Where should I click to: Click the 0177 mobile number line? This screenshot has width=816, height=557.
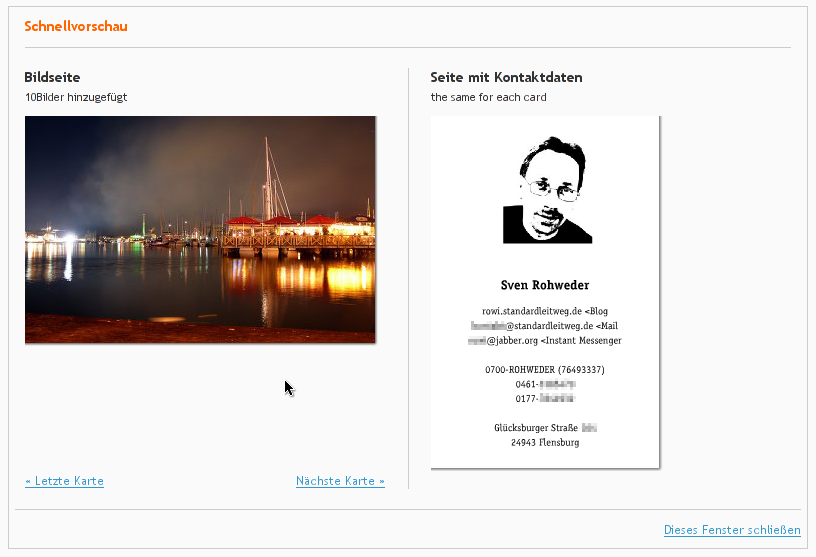pyautogui.click(x=545, y=399)
